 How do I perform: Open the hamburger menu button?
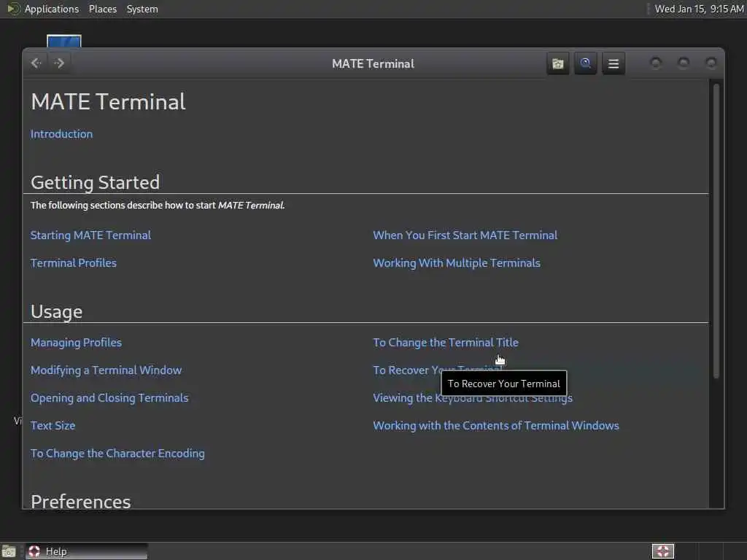pyautogui.click(x=614, y=63)
